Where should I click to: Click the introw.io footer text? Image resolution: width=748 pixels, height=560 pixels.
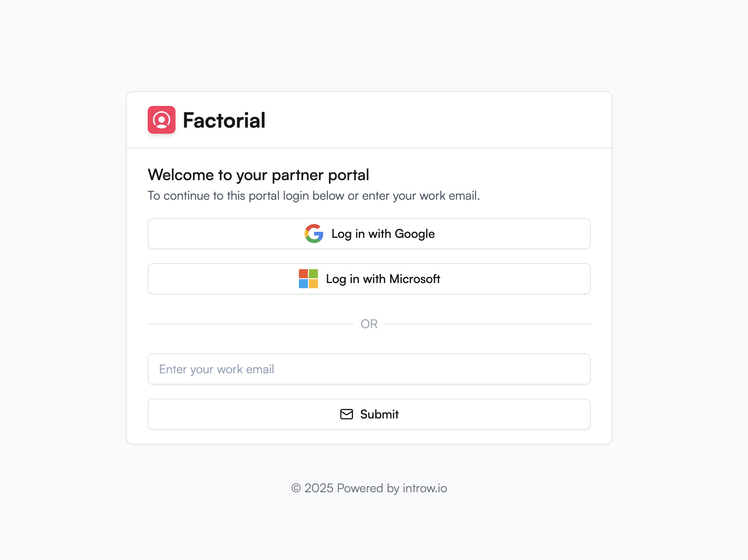click(424, 488)
